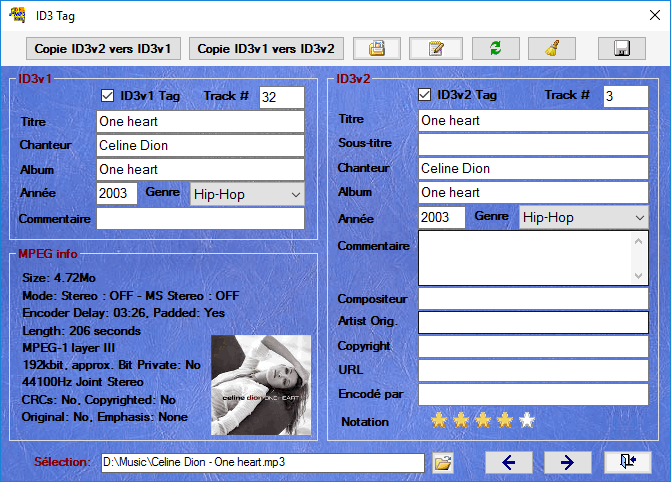Set Notation to two stars

click(461, 420)
